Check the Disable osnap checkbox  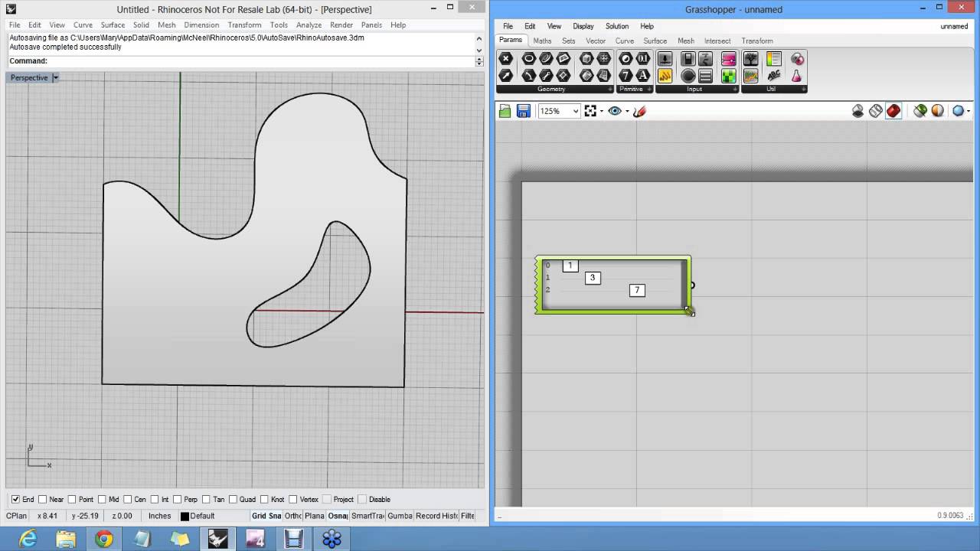(363, 500)
